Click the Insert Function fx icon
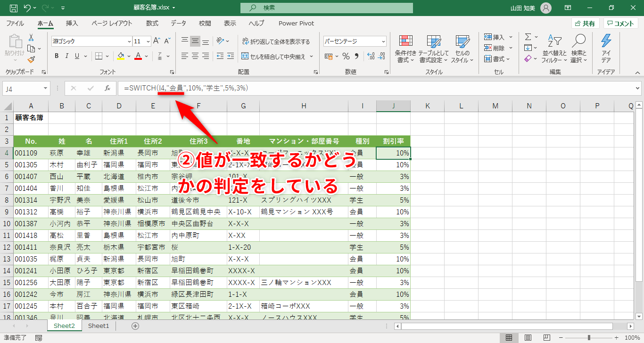This screenshot has height=343, width=644. tap(107, 88)
